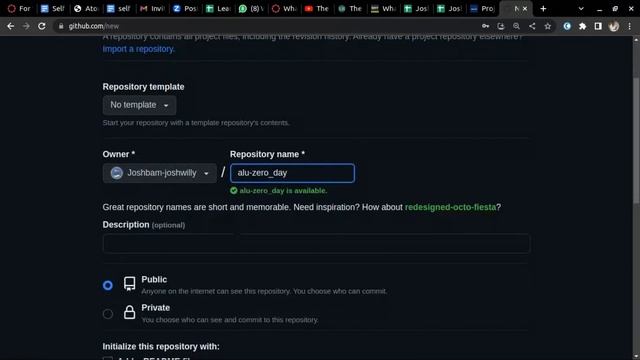The width and height of the screenshot is (640, 360).
Task: Share this page via the share icon
Action: click(x=532, y=26)
